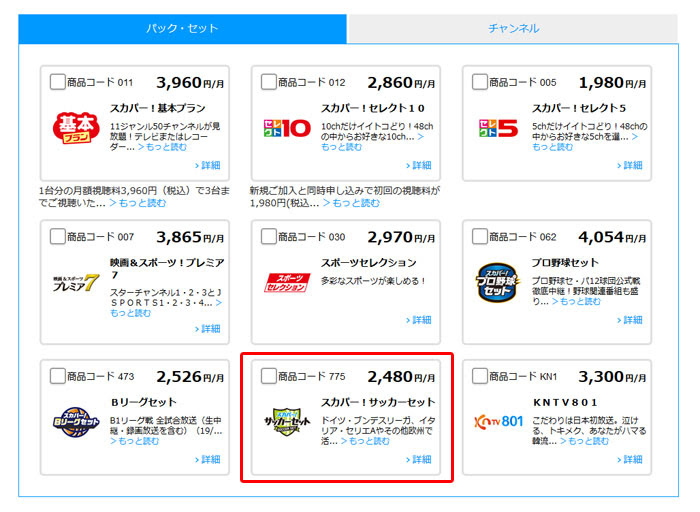Switch to the チャンネル tab
Image resolution: width=700 pixels, height=512 pixels.
point(513,29)
